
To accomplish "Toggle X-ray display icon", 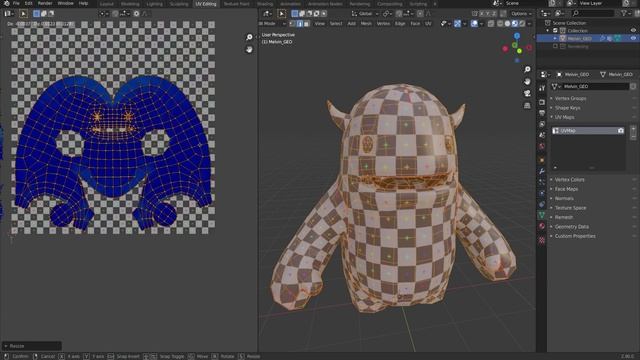I will click(491, 24).
